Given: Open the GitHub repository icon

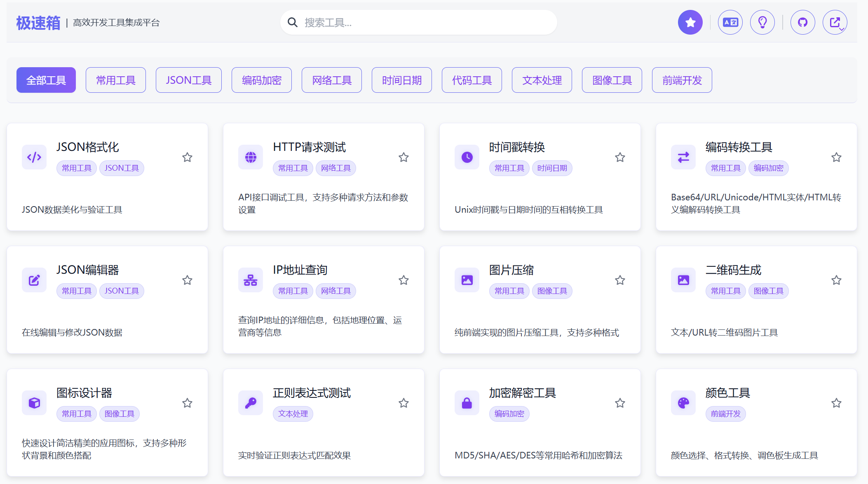Looking at the screenshot, I should 802,22.
